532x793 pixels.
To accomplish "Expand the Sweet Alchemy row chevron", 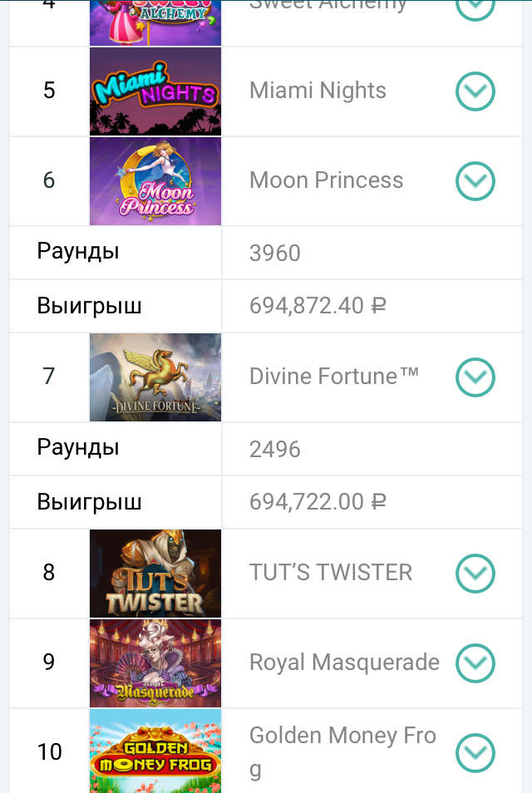I will (475, 7).
